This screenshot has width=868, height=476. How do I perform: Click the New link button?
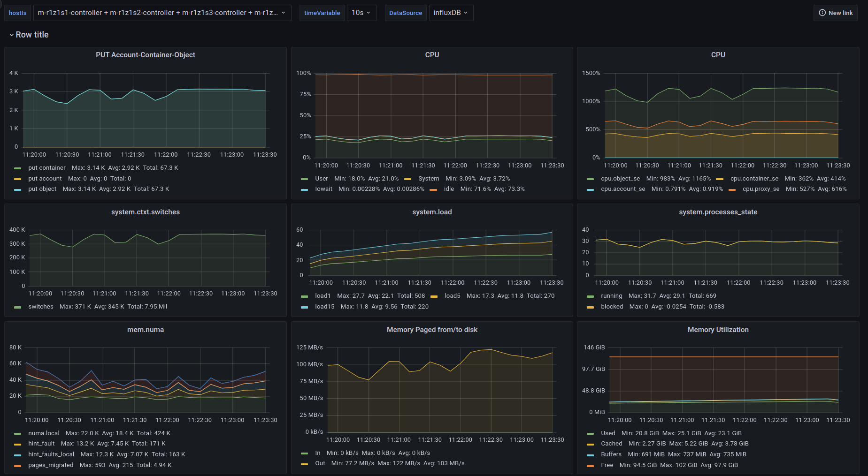(x=836, y=13)
